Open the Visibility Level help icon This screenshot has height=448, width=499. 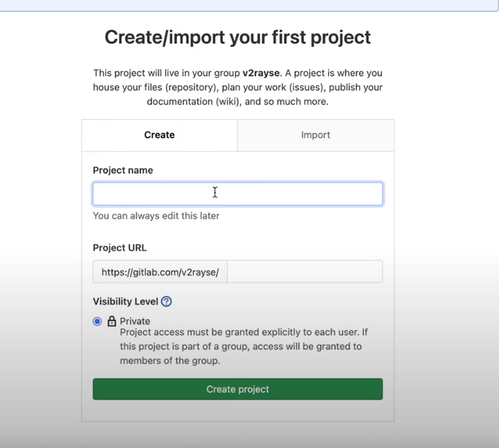click(166, 301)
